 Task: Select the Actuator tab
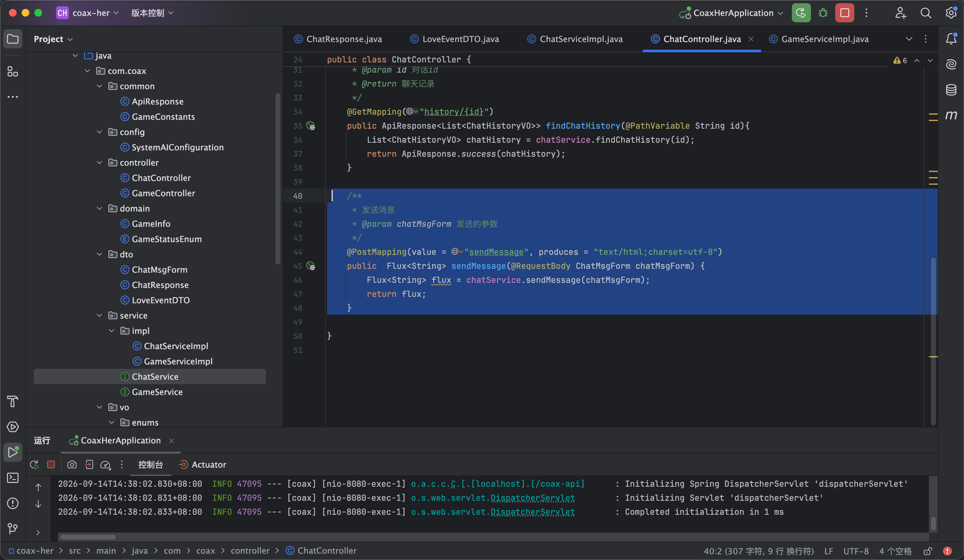coord(203,464)
